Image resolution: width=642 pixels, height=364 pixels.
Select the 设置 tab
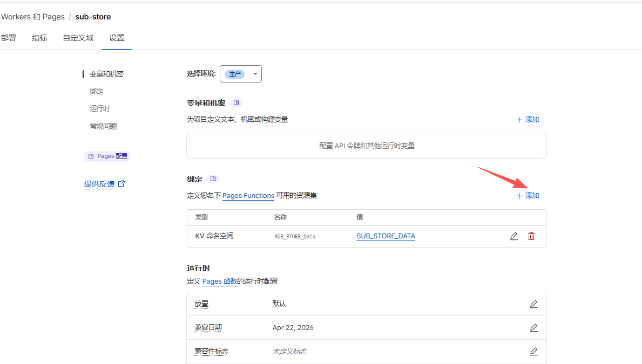point(117,38)
